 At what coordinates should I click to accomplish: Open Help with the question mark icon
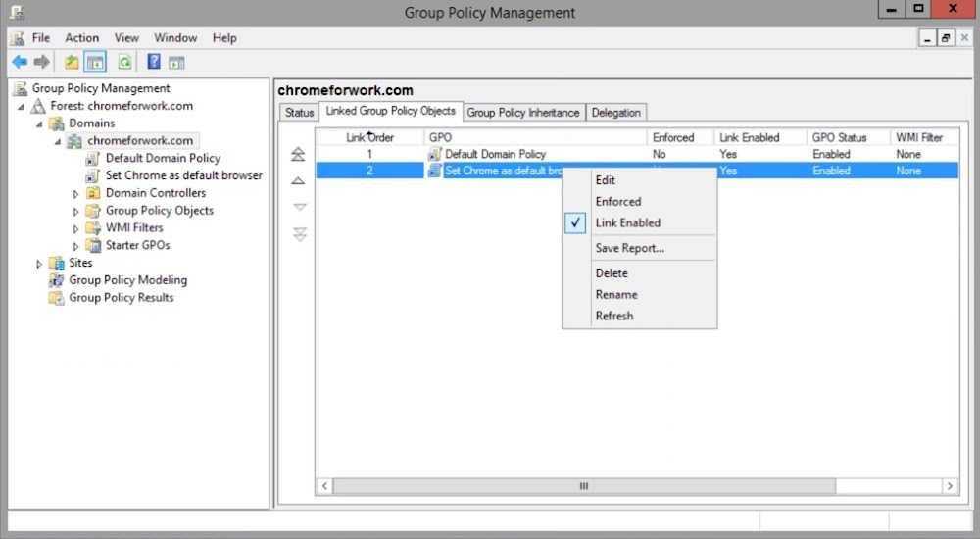coord(154,62)
